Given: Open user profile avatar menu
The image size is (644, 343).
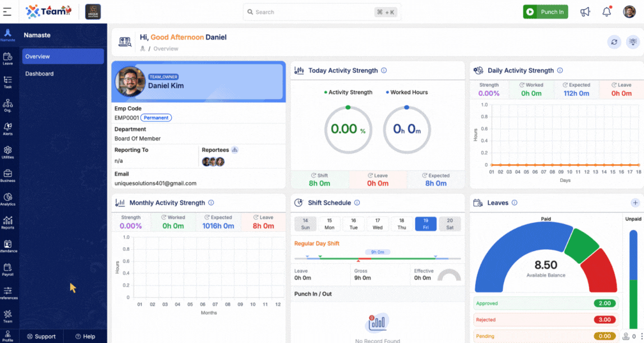Looking at the screenshot, I should tap(629, 12).
